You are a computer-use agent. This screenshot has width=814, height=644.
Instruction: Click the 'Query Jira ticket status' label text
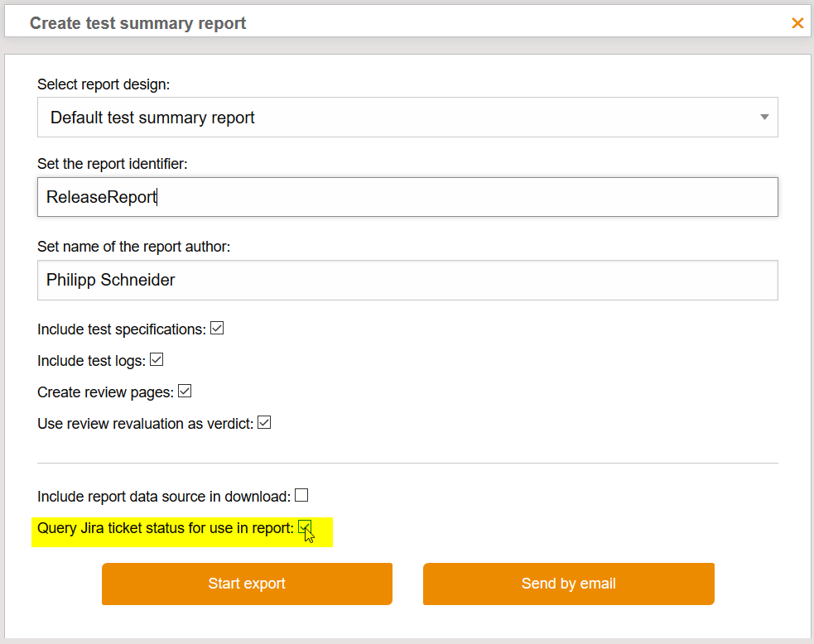pyautogui.click(x=165, y=528)
